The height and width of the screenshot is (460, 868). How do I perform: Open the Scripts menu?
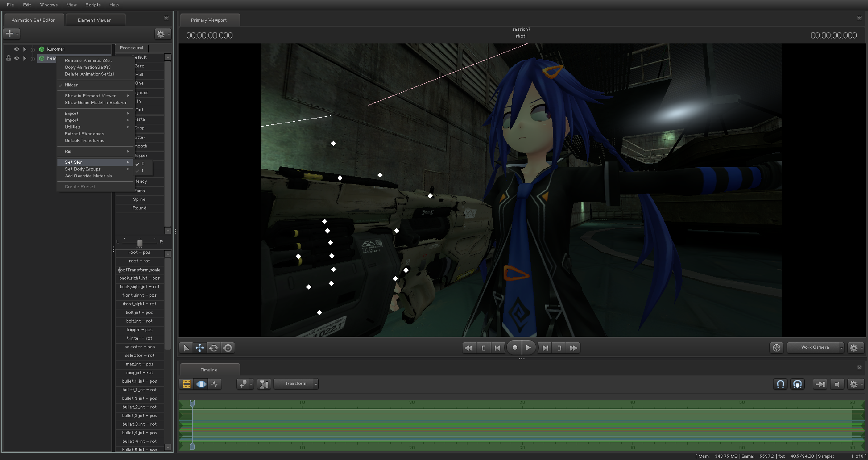[93, 5]
